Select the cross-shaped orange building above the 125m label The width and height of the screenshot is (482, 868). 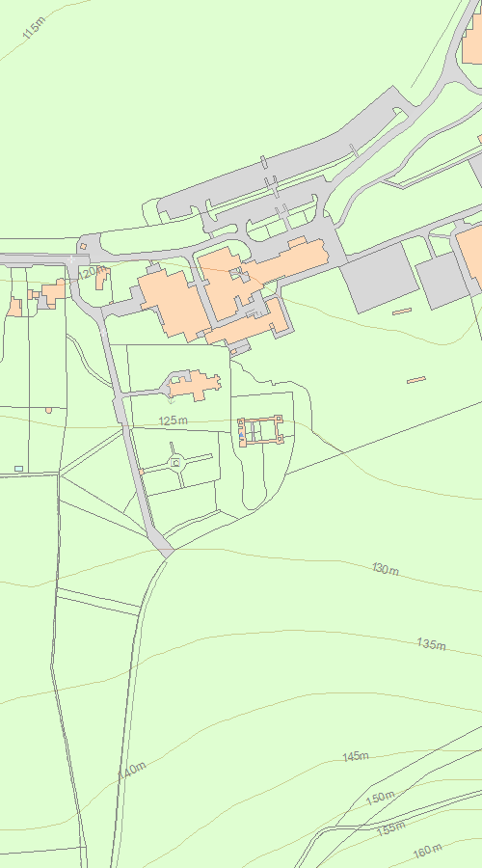[195, 385]
